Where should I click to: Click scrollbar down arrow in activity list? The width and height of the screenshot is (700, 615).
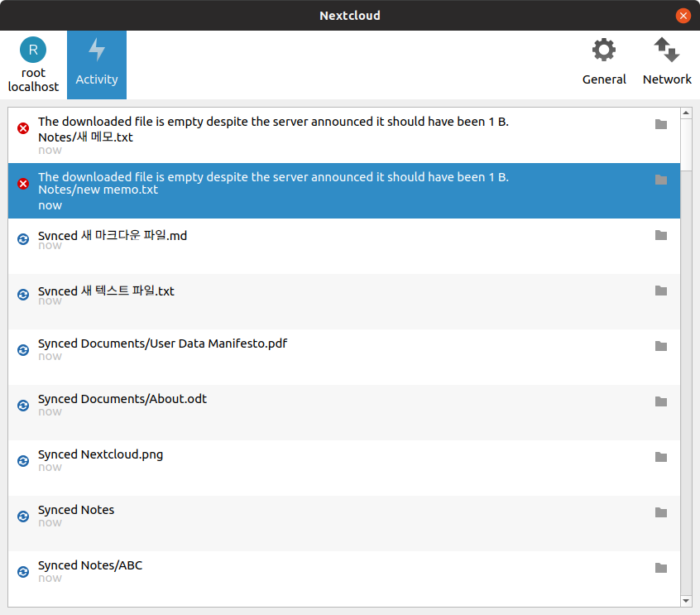click(686, 601)
